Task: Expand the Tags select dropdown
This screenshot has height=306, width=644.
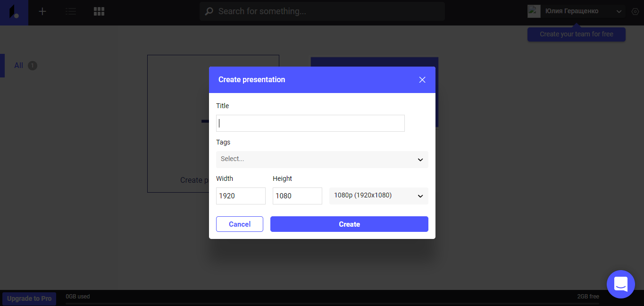Action: (x=322, y=159)
